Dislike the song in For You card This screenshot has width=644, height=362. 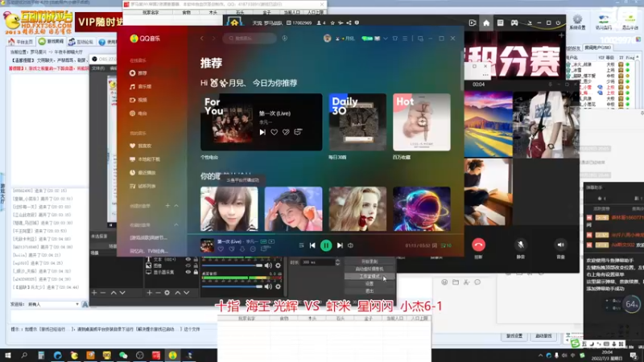pos(286,132)
